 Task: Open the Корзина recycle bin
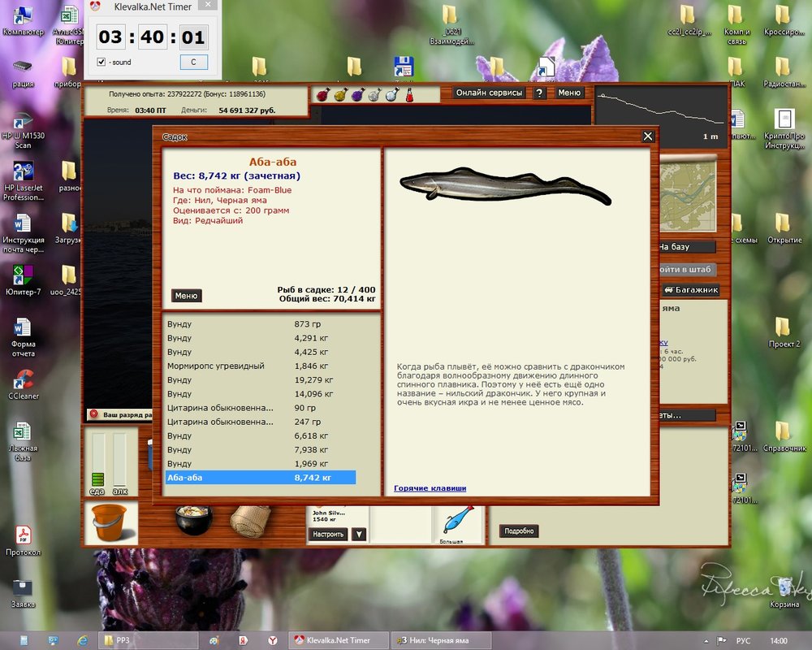pyautogui.click(x=784, y=593)
